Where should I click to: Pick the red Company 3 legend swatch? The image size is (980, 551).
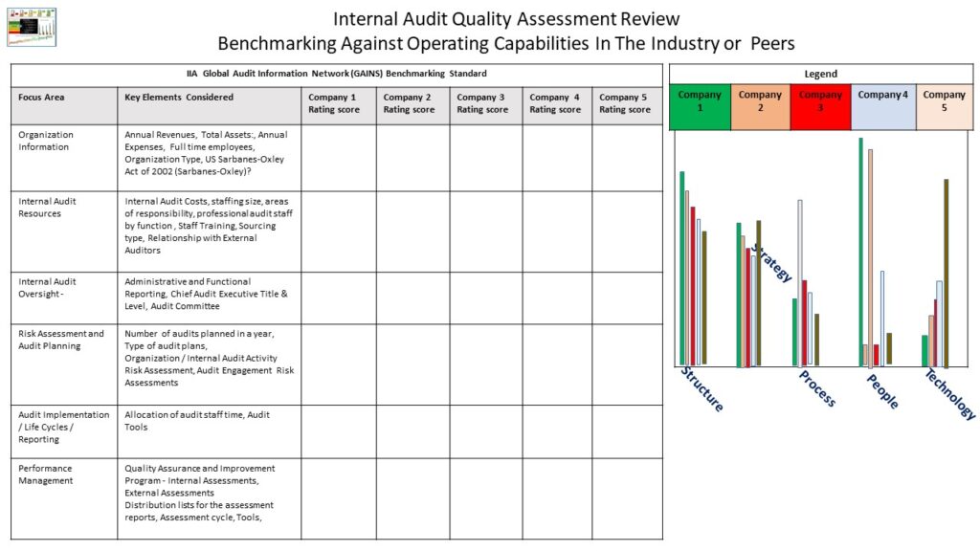coord(820,107)
